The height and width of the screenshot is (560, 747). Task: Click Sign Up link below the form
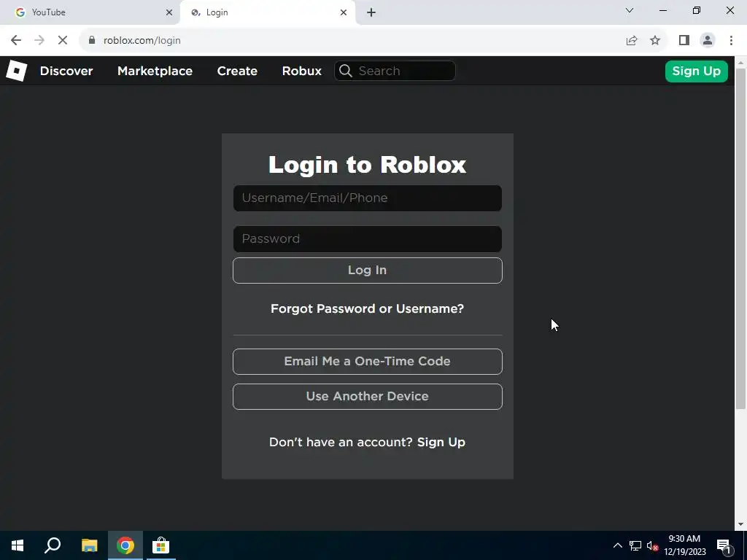(441, 443)
